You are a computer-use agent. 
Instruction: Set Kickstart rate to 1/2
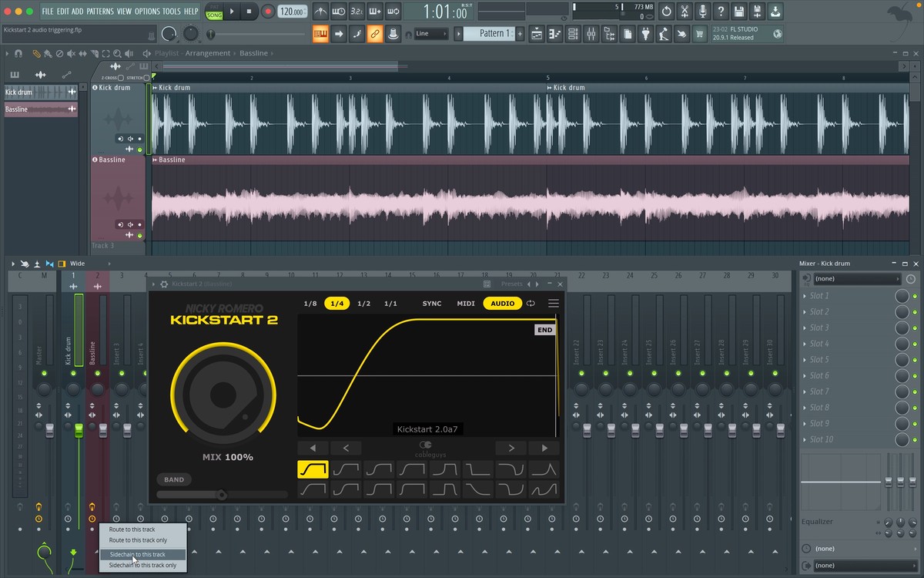[363, 304]
